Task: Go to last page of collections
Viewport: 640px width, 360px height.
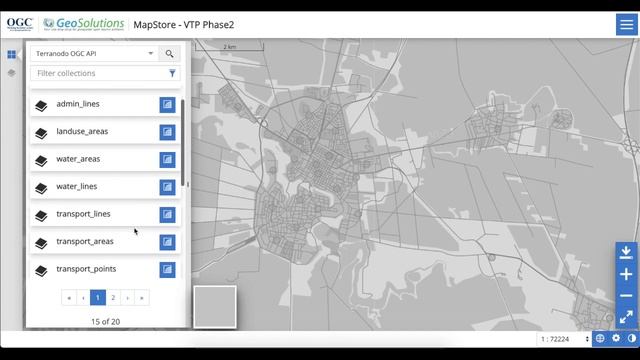Action: (x=142, y=298)
